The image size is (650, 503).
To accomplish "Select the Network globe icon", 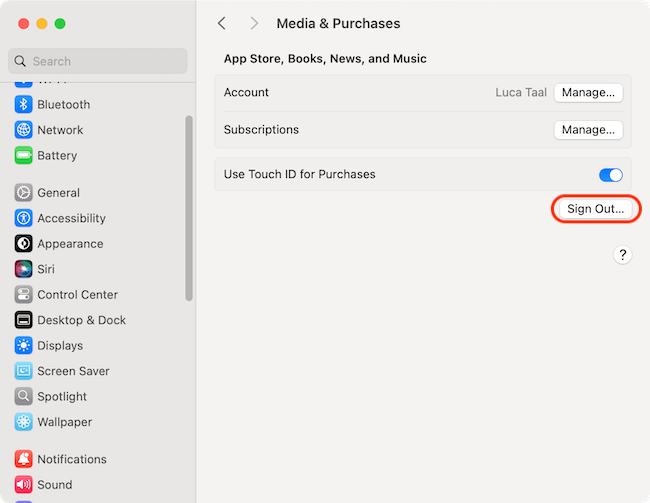I will point(23,130).
